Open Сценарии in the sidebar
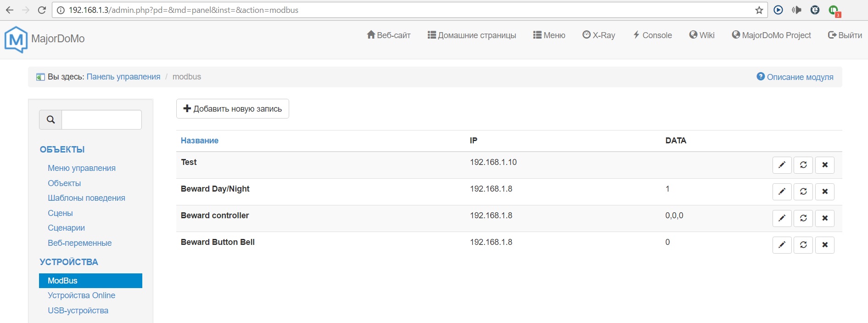Screen dimensions: 868x323 (x=66, y=228)
